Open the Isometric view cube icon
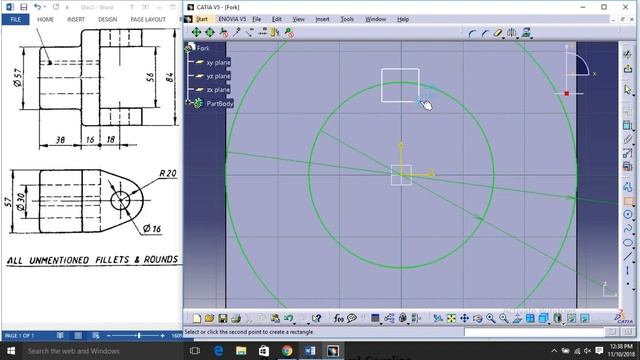 543,318
